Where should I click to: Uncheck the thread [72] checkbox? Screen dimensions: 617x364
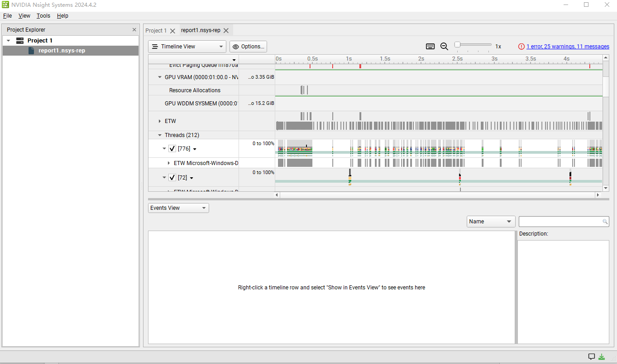(172, 178)
